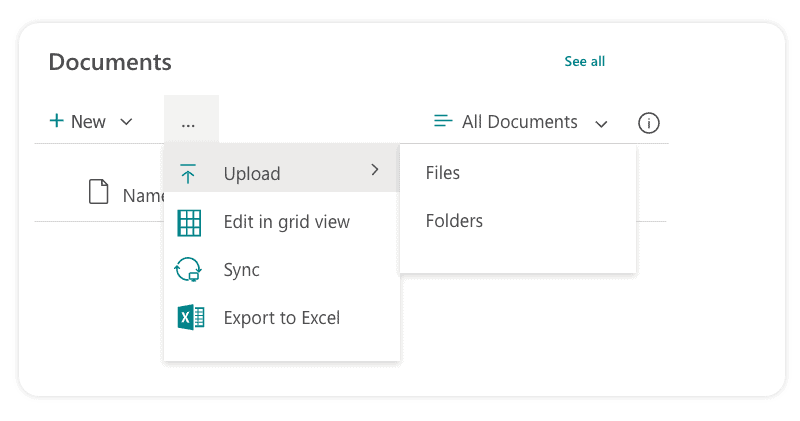
Task: Click the plus icon beside New
Action: (x=56, y=121)
